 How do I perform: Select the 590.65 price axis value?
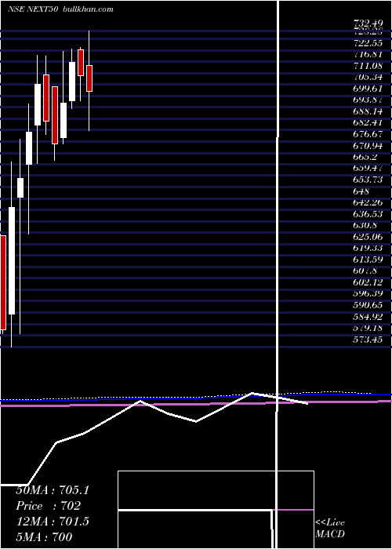click(x=368, y=305)
